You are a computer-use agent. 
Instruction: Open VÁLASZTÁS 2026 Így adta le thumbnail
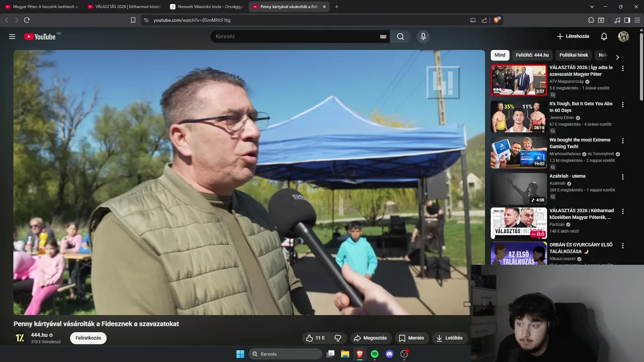(519, 80)
